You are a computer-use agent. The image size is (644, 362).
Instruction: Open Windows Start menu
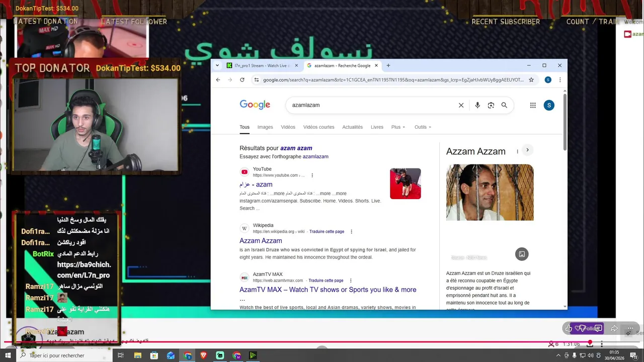pos(8,355)
